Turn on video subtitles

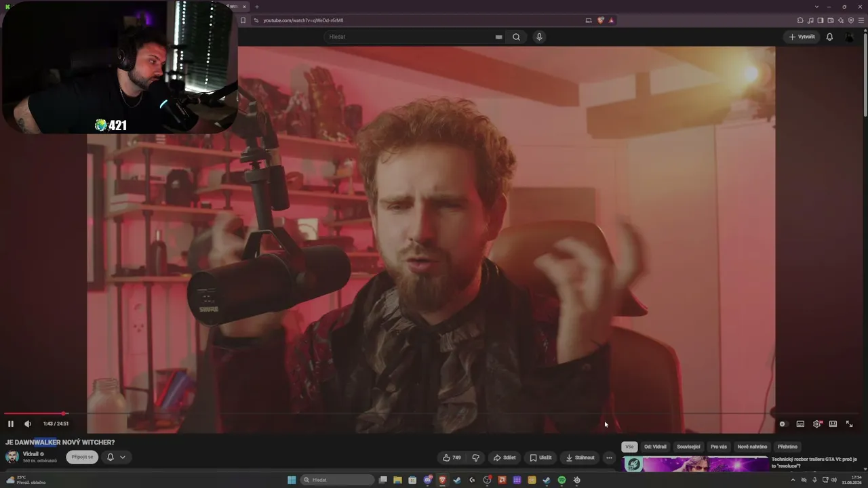[800, 424]
